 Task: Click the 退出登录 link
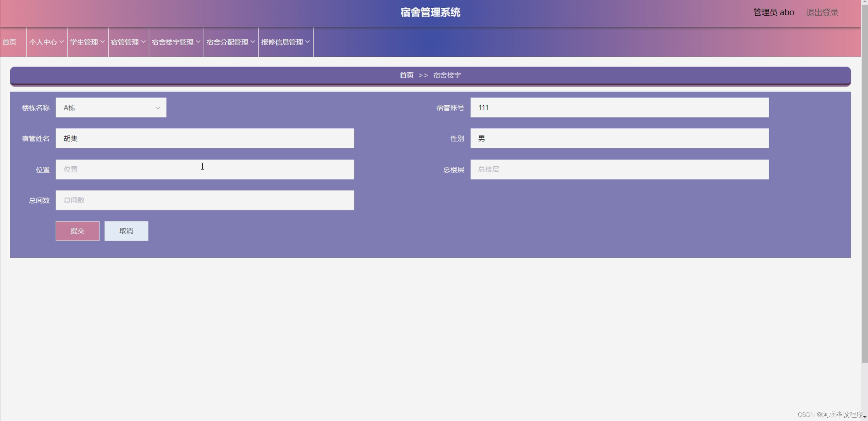point(822,13)
